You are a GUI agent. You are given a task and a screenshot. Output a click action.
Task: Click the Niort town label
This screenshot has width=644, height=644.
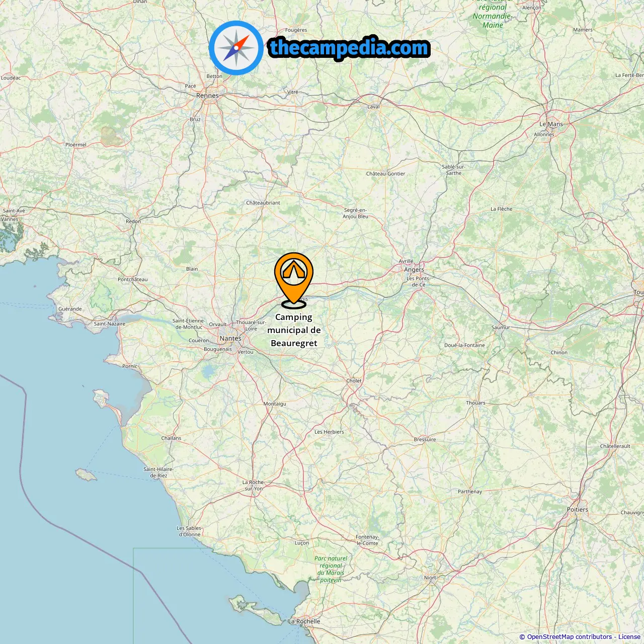coord(430,578)
